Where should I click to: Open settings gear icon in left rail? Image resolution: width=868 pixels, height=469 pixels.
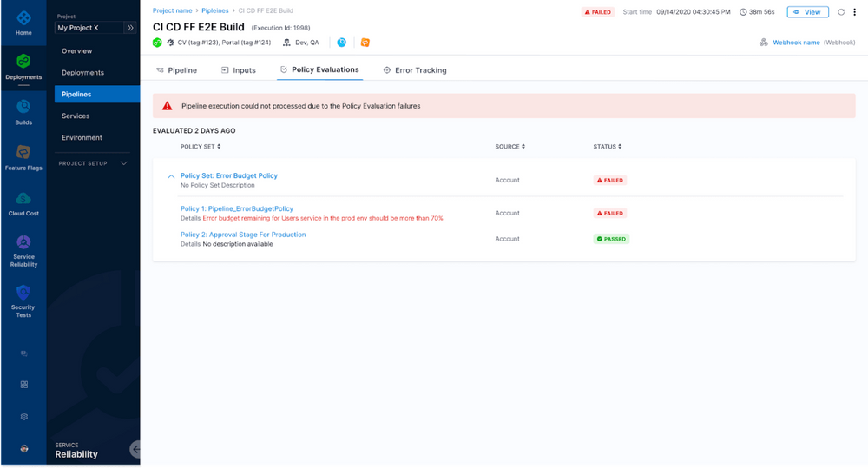[x=23, y=416]
